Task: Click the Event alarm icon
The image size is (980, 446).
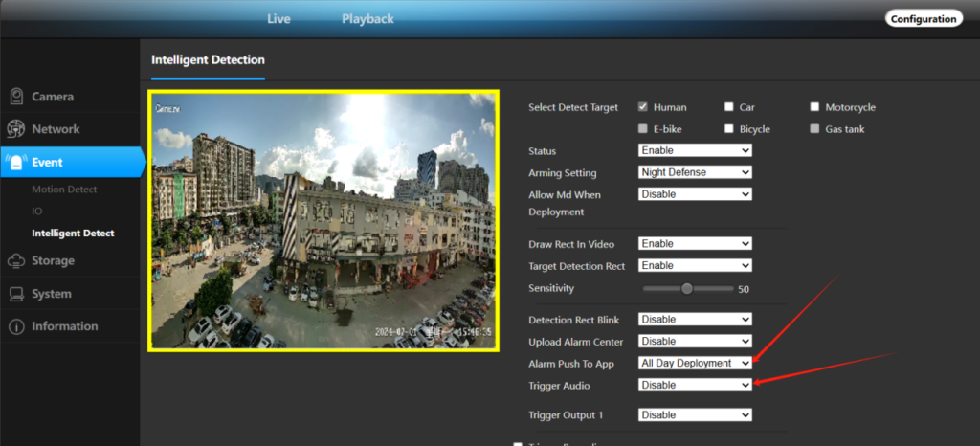Action: (x=16, y=162)
